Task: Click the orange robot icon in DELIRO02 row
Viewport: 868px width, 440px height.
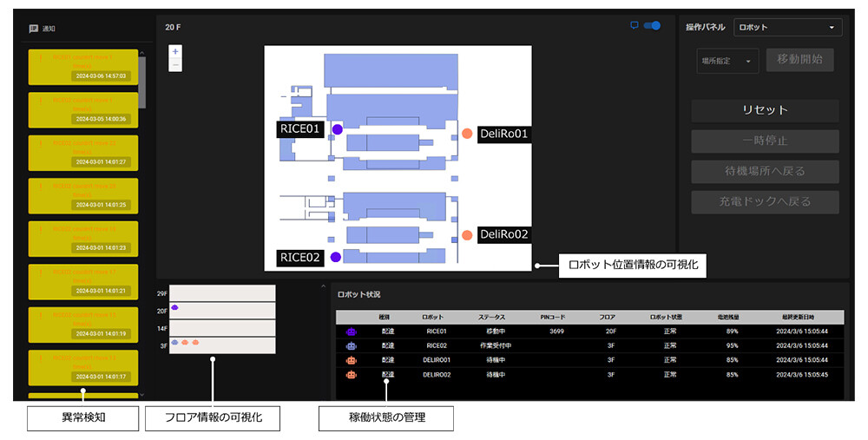Action: [351, 375]
